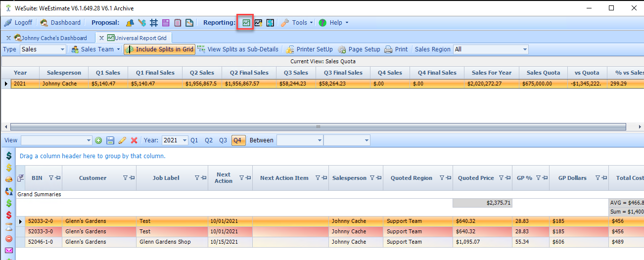Viewport: 644px width, 260px height.
Task: Select the 52033-3-0 row
Action: point(330,231)
